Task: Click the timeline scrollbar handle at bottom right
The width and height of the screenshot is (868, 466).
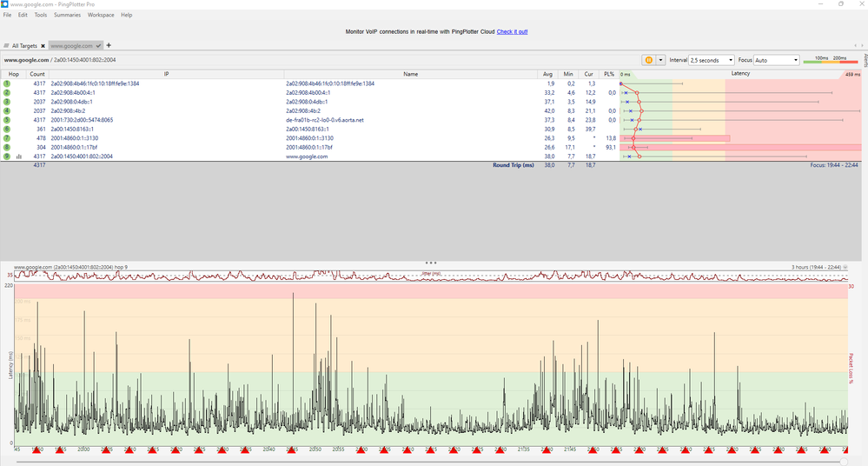Action: 844,462
